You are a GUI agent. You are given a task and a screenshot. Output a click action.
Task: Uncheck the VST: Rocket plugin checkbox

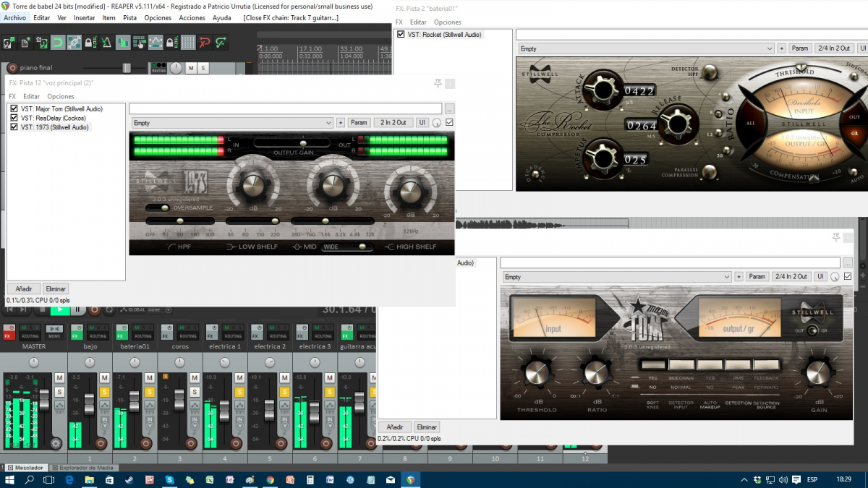401,34
